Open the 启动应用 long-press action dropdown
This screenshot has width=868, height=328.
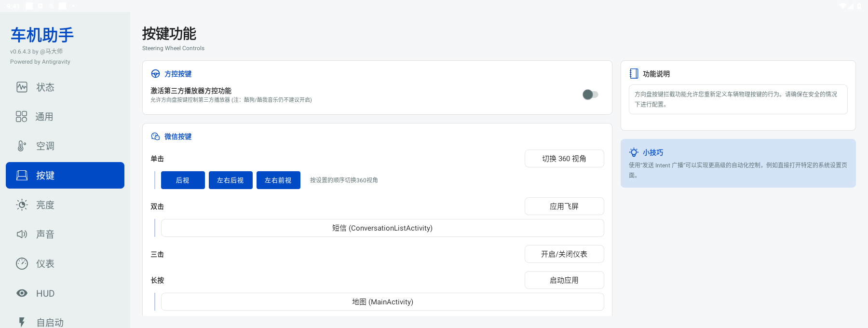coord(564,280)
